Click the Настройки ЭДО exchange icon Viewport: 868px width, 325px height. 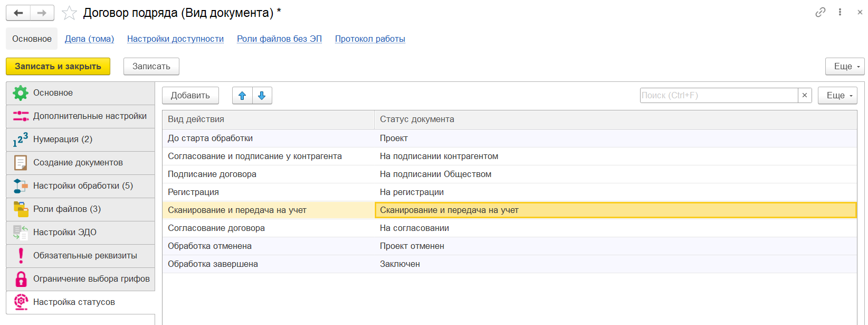pyautogui.click(x=21, y=233)
